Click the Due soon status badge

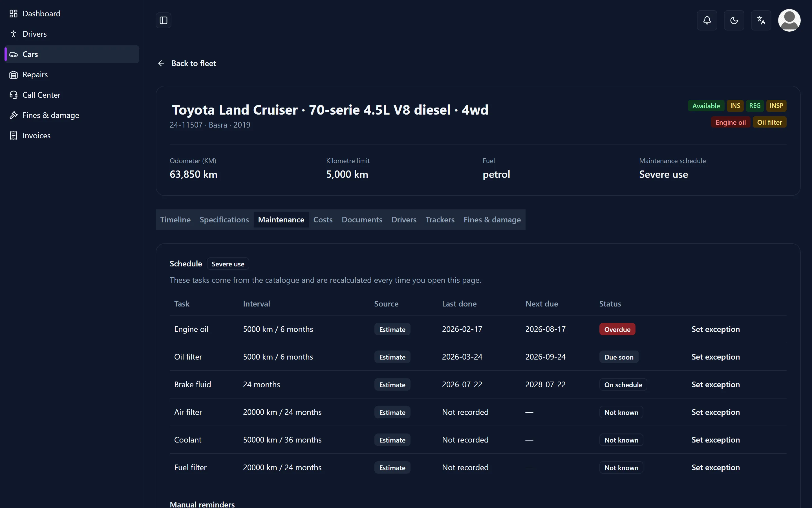pos(619,357)
